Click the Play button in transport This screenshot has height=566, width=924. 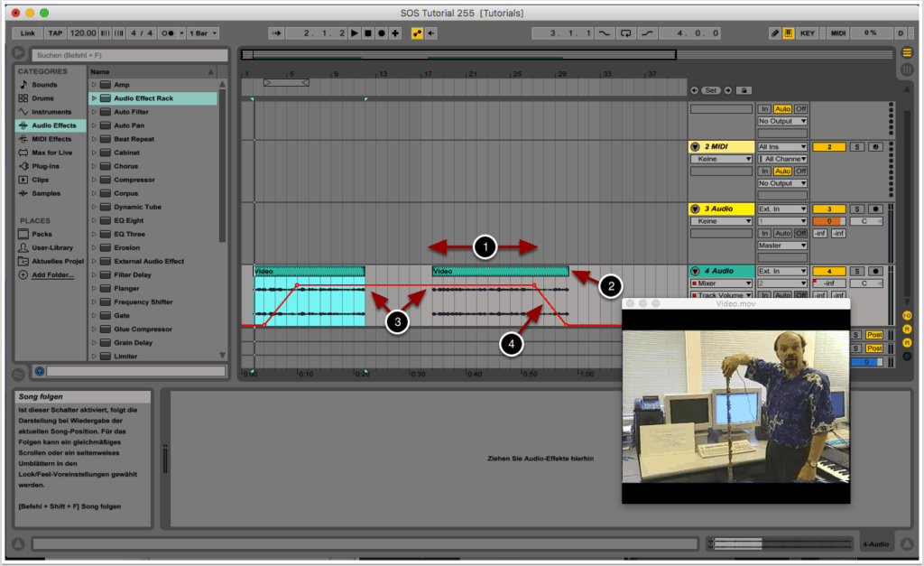pos(355,33)
